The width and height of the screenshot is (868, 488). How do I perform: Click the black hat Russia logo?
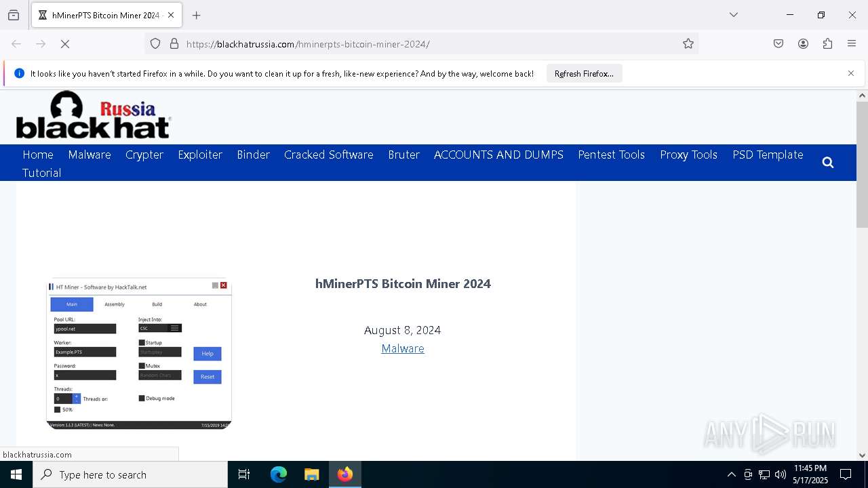(93, 115)
